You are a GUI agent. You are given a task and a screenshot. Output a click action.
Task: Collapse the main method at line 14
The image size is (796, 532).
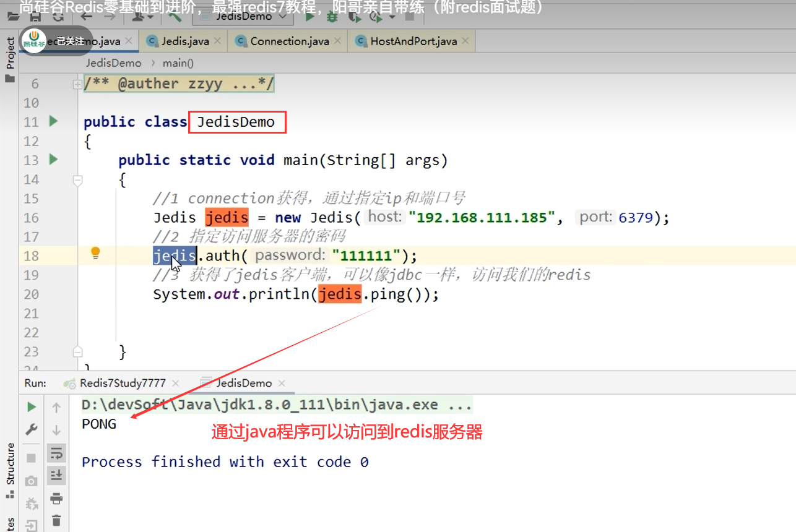(x=77, y=180)
